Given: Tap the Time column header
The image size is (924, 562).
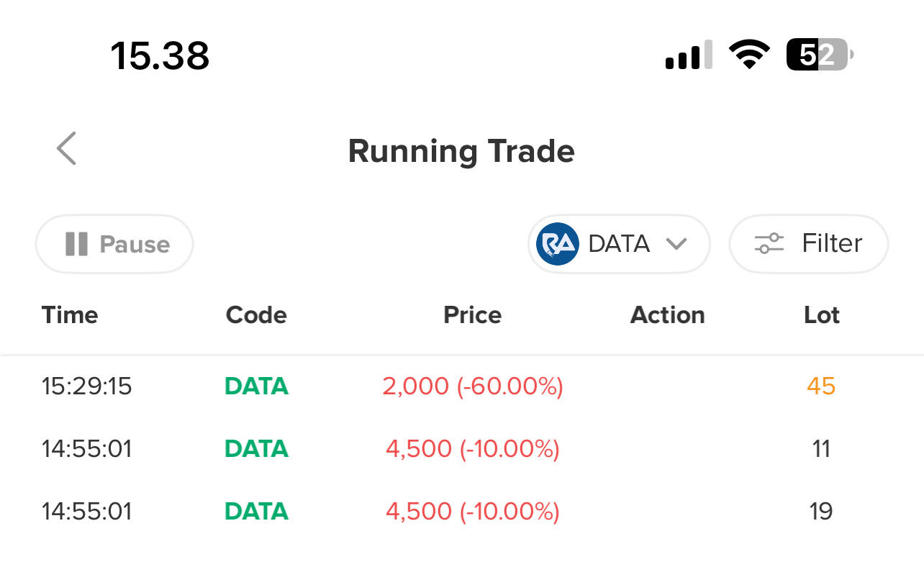Looking at the screenshot, I should pos(70,315).
